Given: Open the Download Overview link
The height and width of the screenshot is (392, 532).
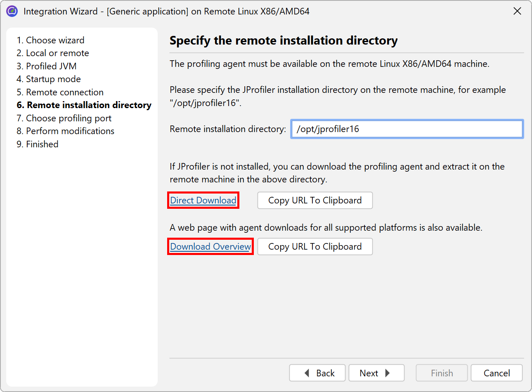Looking at the screenshot, I should pos(210,247).
